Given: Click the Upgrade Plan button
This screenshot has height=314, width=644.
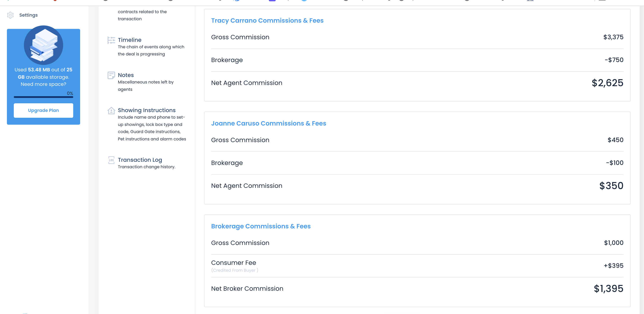Looking at the screenshot, I should [x=44, y=110].
